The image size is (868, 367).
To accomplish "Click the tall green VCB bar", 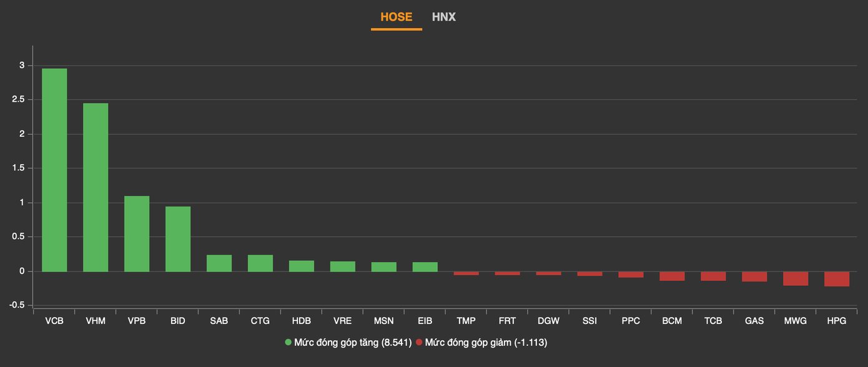I will (x=54, y=170).
